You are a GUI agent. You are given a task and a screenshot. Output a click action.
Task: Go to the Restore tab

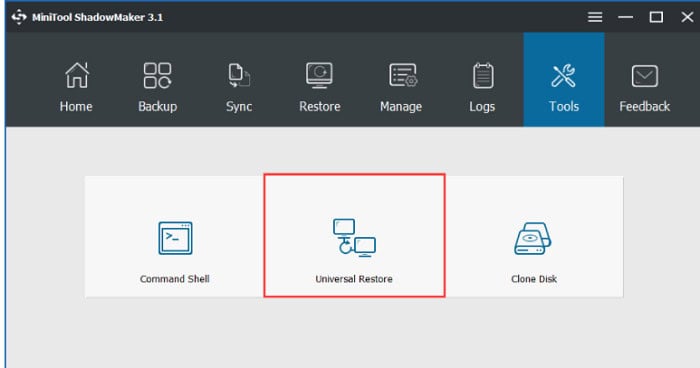(320, 87)
